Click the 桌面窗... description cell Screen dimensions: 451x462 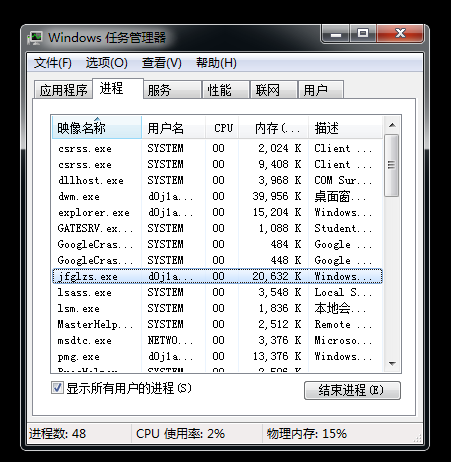[x=340, y=196]
